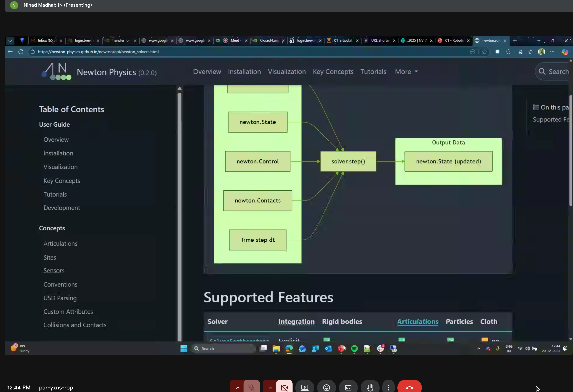Open the present screen icon in Meet controls
The height and width of the screenshot is (392, 573).
(x=305, y=387)
